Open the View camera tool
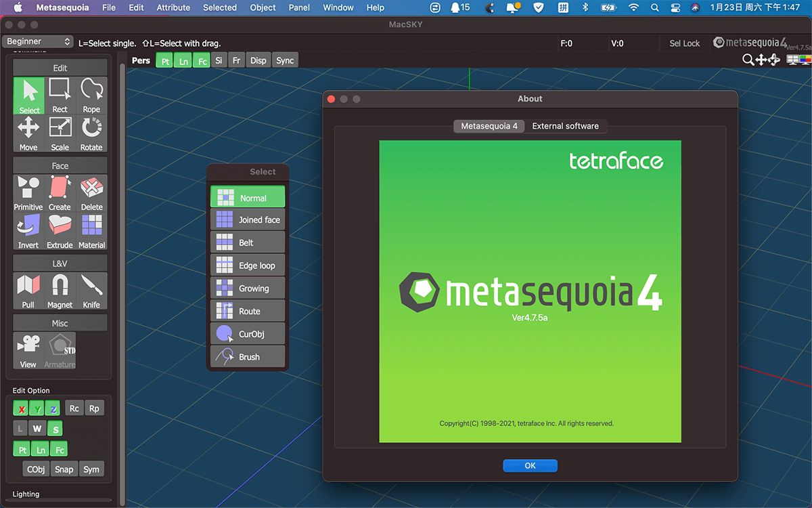This screenshot has width=812, height=508. click(x=29, y=350)
